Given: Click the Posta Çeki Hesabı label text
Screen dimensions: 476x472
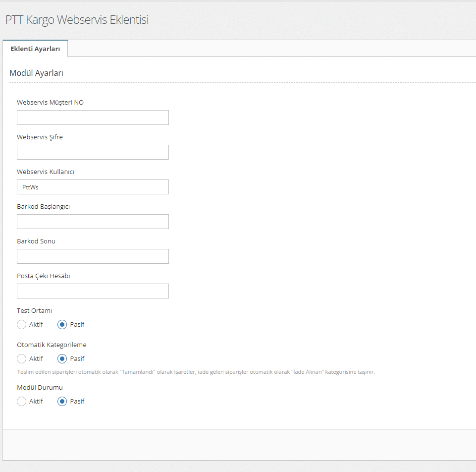Looking at the screenshot, I should tap(43, 276).
